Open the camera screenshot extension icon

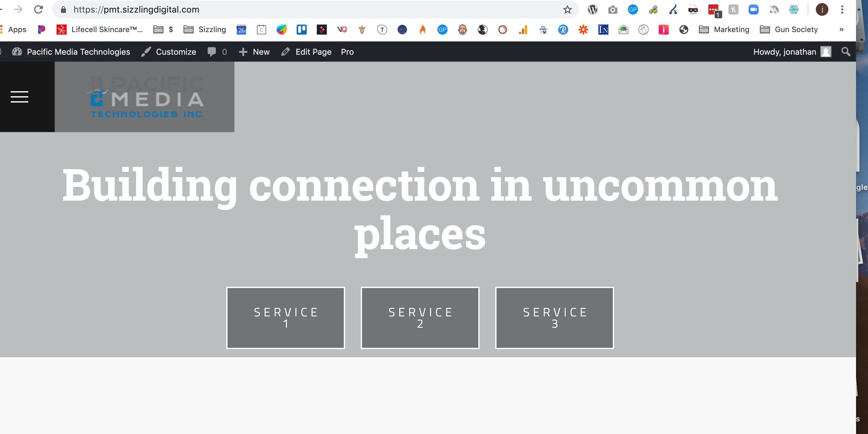[x=613, y=9]
